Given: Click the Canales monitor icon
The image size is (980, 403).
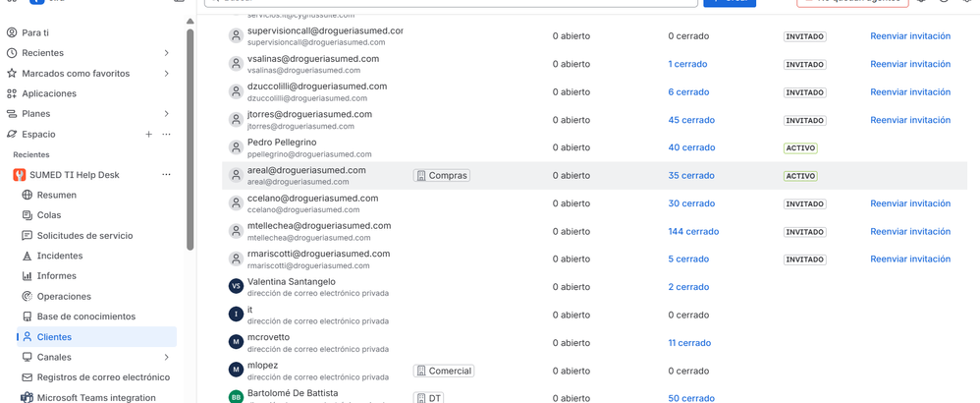Looking at the screenshot, I should click(x=27, y=357).
